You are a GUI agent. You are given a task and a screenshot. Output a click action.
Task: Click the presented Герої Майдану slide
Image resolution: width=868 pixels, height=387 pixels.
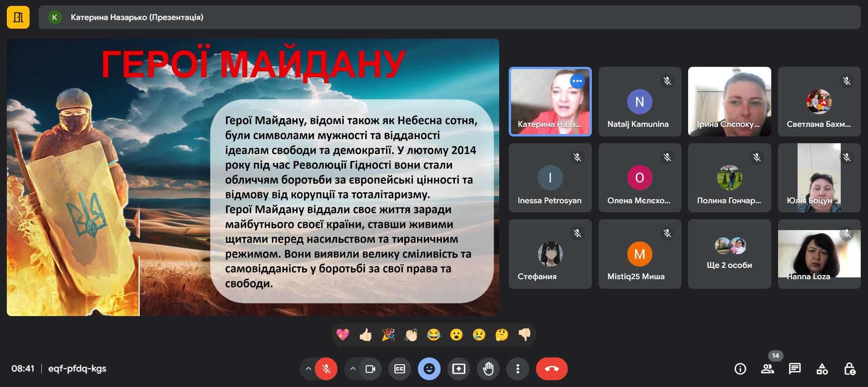(x=253, y=177)
